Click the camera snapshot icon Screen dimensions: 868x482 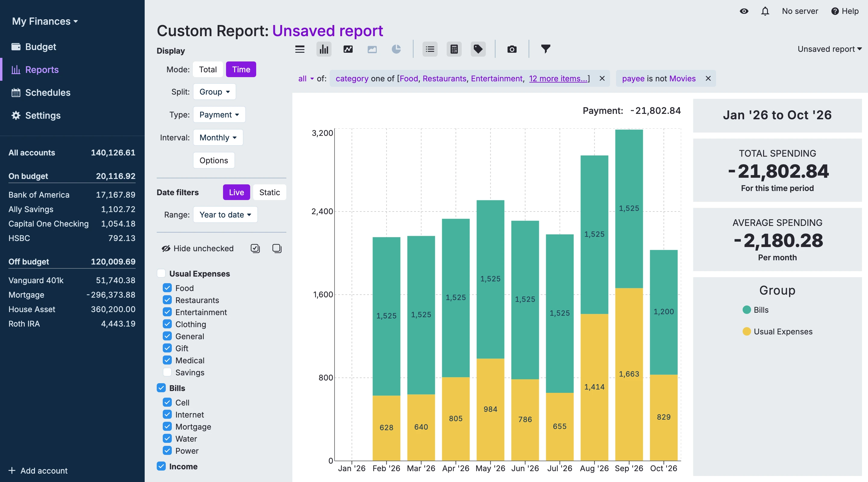tap(512, 49)
